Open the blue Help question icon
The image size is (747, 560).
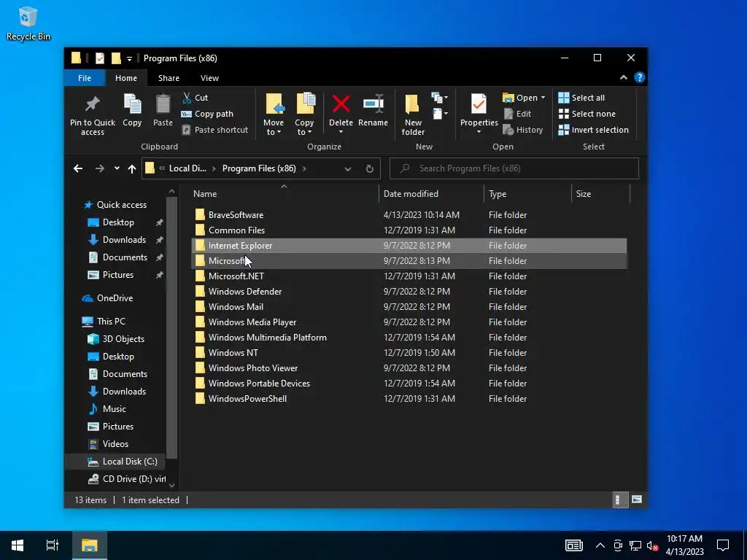[639, 77]
